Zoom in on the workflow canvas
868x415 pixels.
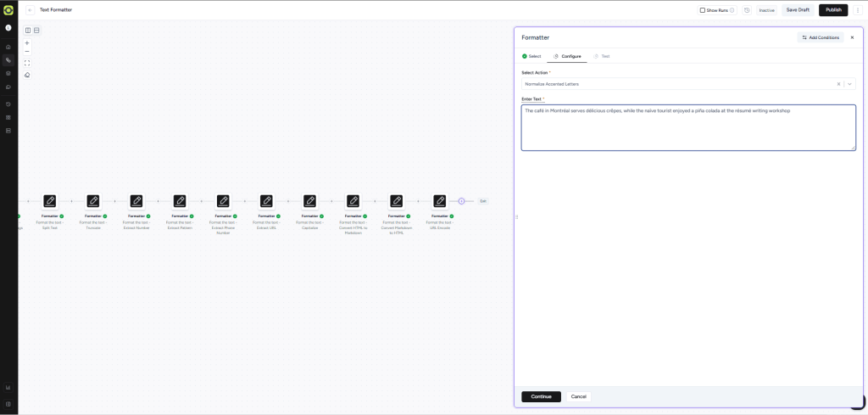tap(27, 42)
